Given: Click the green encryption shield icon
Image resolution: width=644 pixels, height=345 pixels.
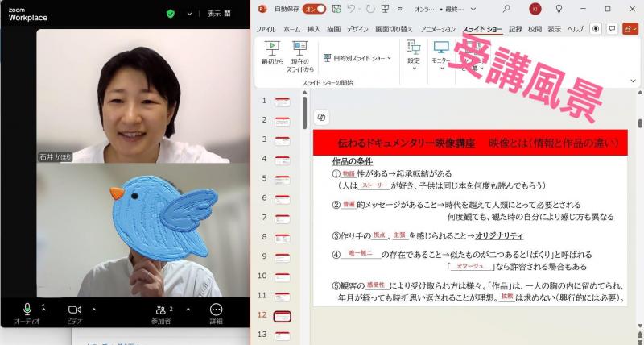Looking at the screenshot, I should [171, 14].
